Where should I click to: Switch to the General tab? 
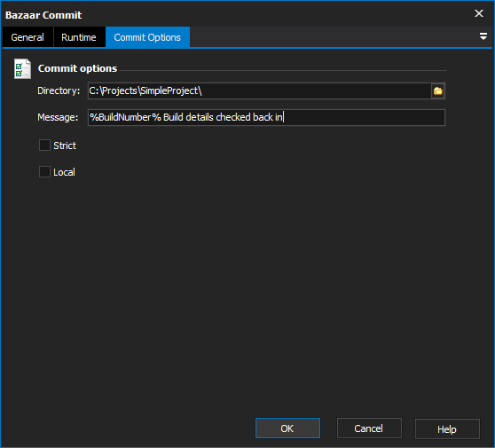[27, 37]
